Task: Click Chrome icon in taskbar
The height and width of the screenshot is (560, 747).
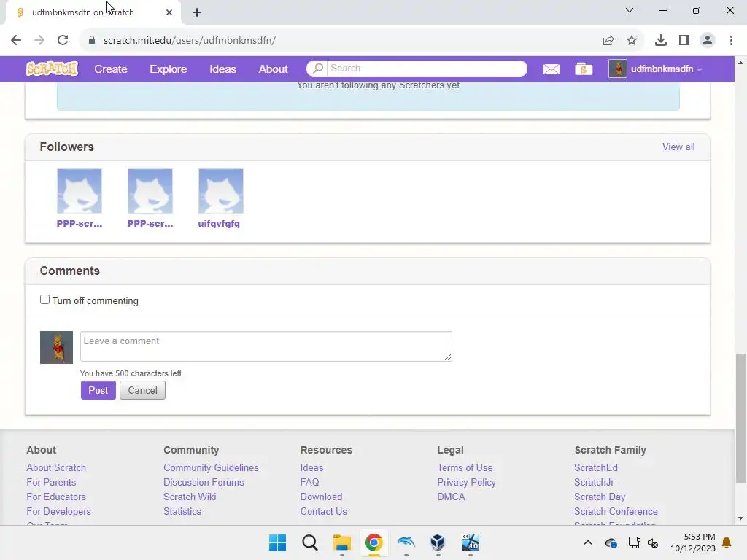Action: pyautogui.click(x=374, y=542)
